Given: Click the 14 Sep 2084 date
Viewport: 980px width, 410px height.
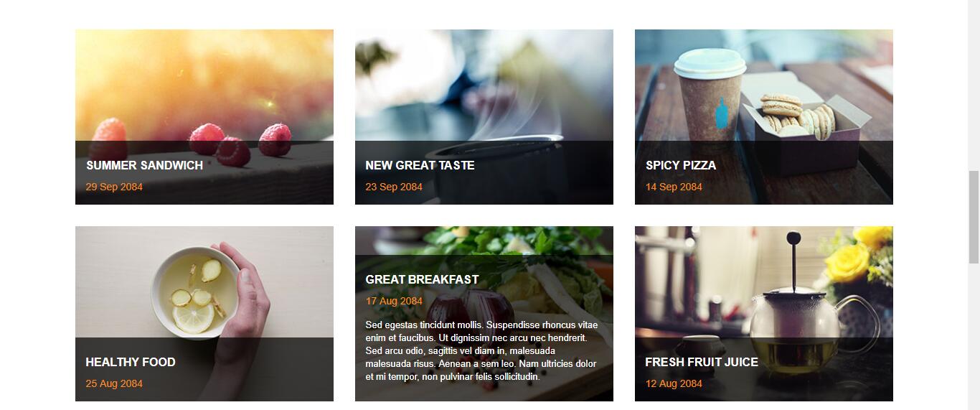Looking at the screenshot, I should 674,187.
